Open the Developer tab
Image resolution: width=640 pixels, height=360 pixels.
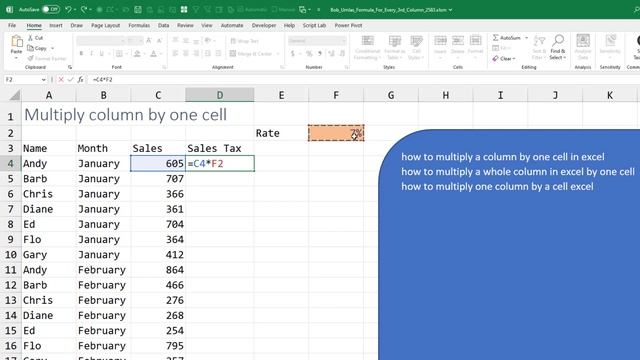tap(264, 25)
